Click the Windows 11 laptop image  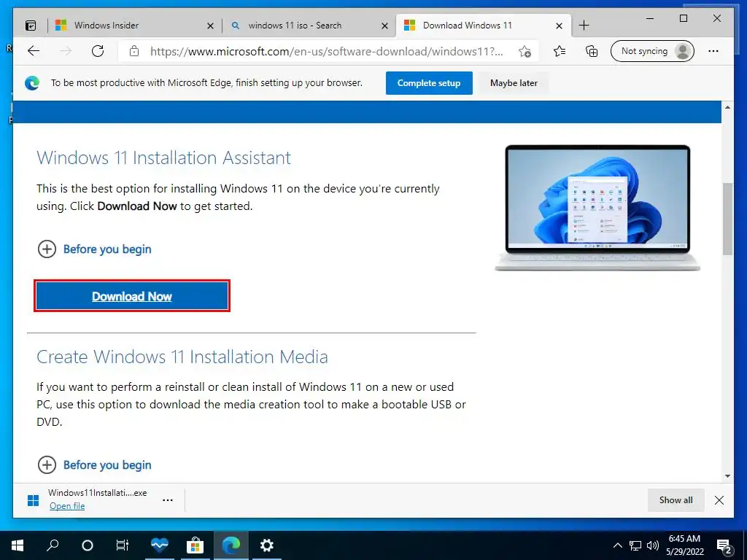(597, 208)
